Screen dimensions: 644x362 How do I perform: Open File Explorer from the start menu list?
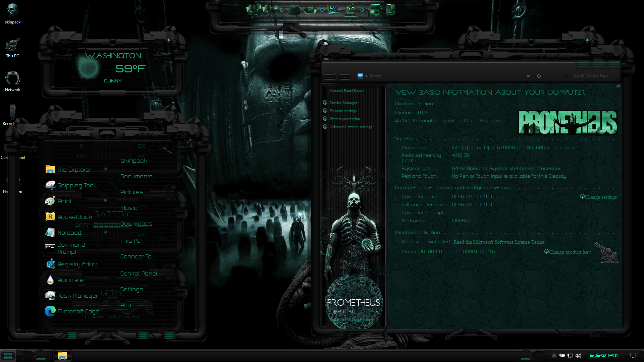pyautogui.click(x=74, y=170)
